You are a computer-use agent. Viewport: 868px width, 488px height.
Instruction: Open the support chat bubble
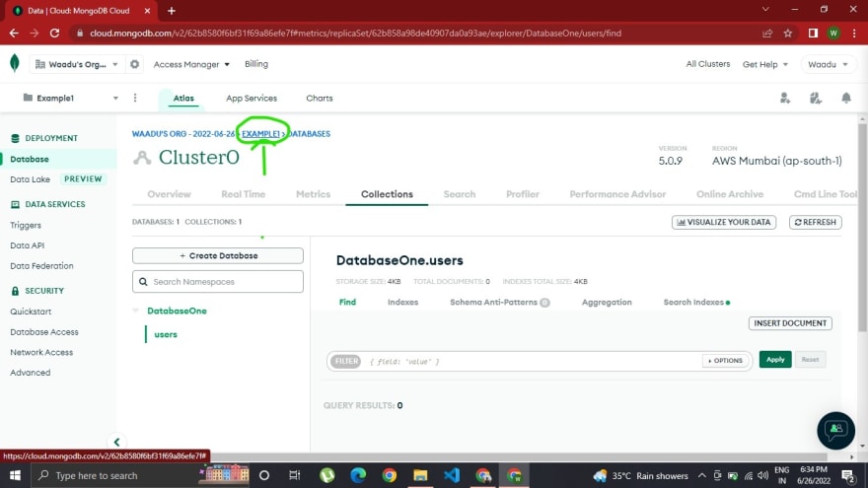coord(835,430)
